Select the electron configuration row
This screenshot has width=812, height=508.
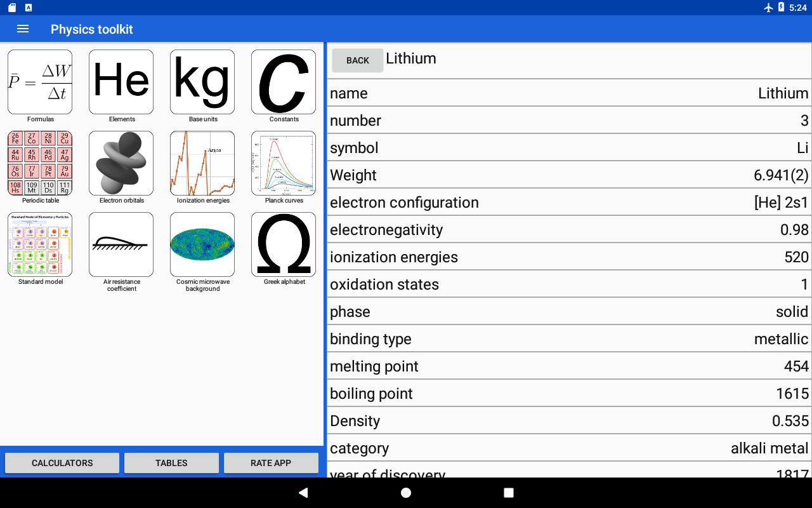569,203
